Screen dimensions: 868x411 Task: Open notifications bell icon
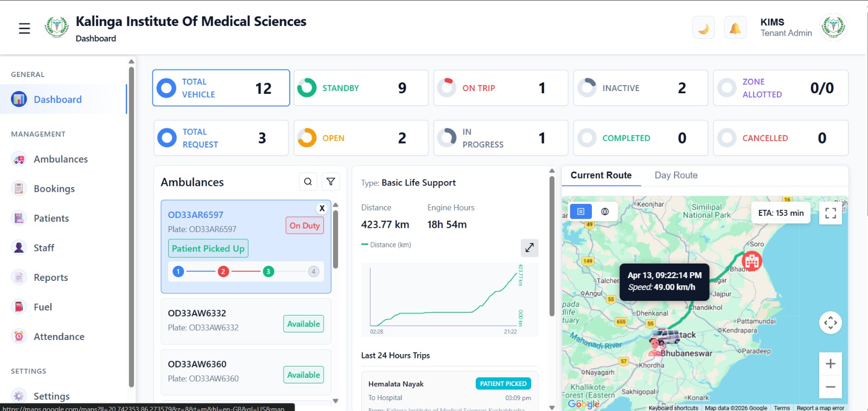tap(735, 28)
